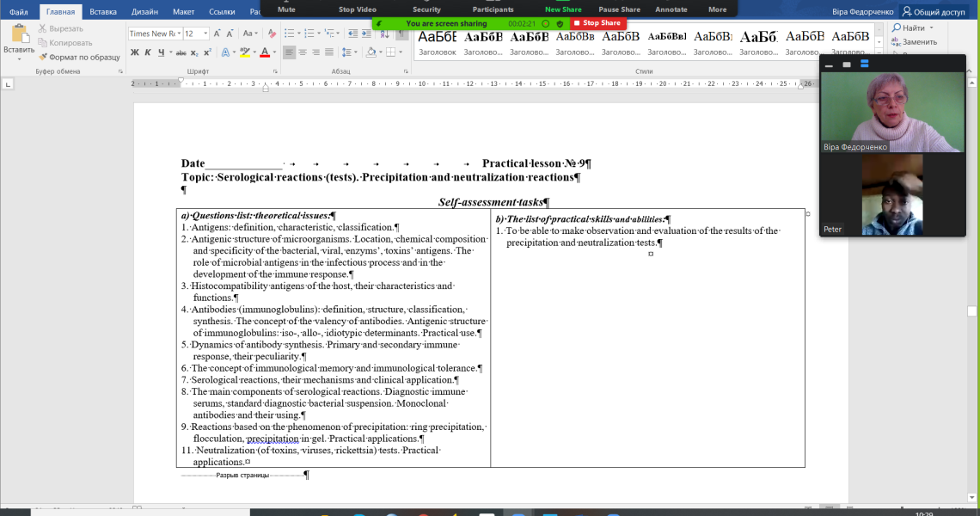Create a multilevel list
Viewport: 980px width, 516px height.
328,34
